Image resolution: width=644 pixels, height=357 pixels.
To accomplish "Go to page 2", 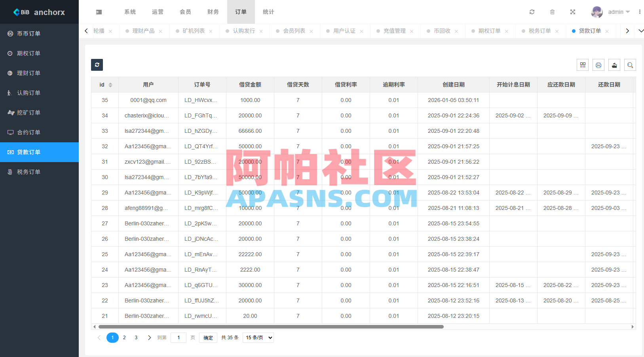I will pyautogui.click(x=124, y=338).
